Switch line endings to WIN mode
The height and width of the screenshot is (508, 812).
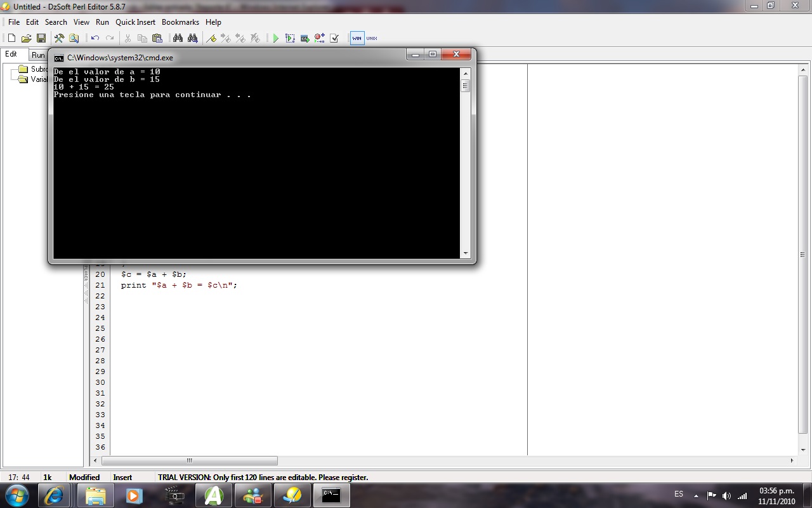pos(357,38)
